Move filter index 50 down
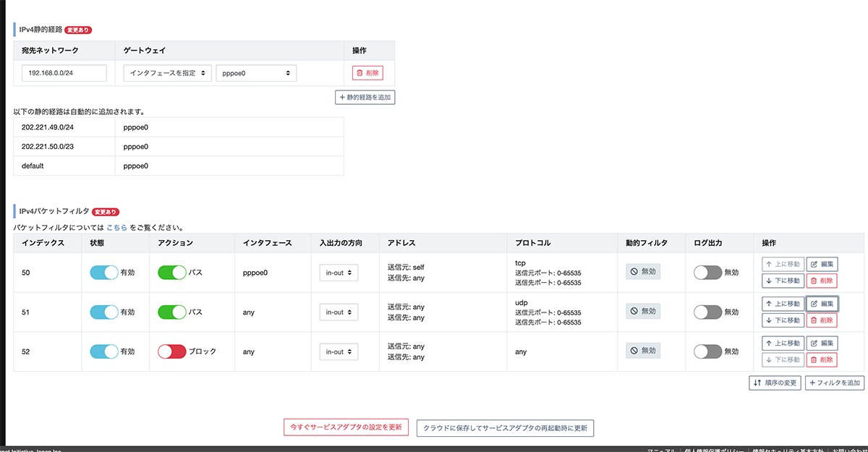The width and height of the screenshot is (868, 452). click(x=783, y=281)
